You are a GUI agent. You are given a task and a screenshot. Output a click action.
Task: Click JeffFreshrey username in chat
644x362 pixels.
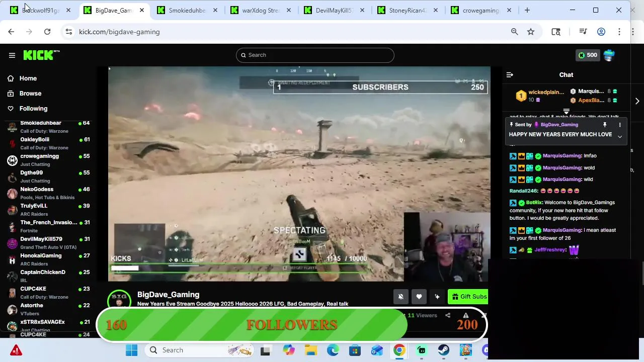click(550, 250)
